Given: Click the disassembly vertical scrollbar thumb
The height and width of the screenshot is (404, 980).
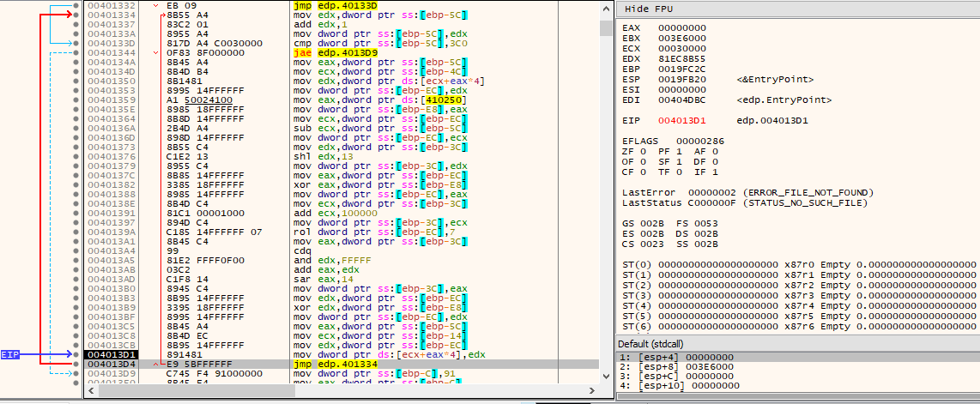Looking at the screenshot, I should click(605, 28).
